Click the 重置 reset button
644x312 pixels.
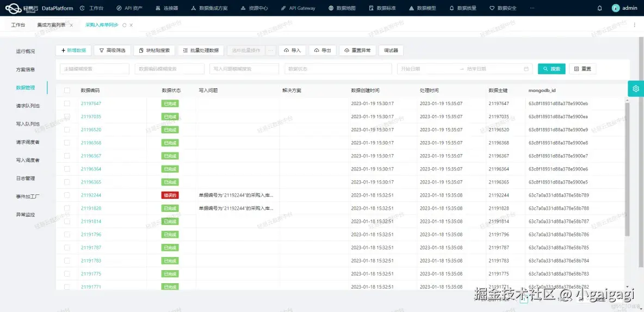[583, 69]
